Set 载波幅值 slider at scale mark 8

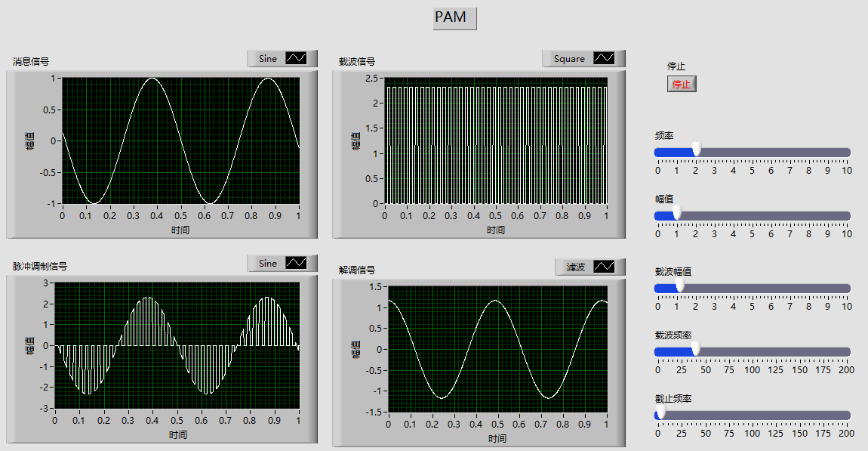(809, 288)
